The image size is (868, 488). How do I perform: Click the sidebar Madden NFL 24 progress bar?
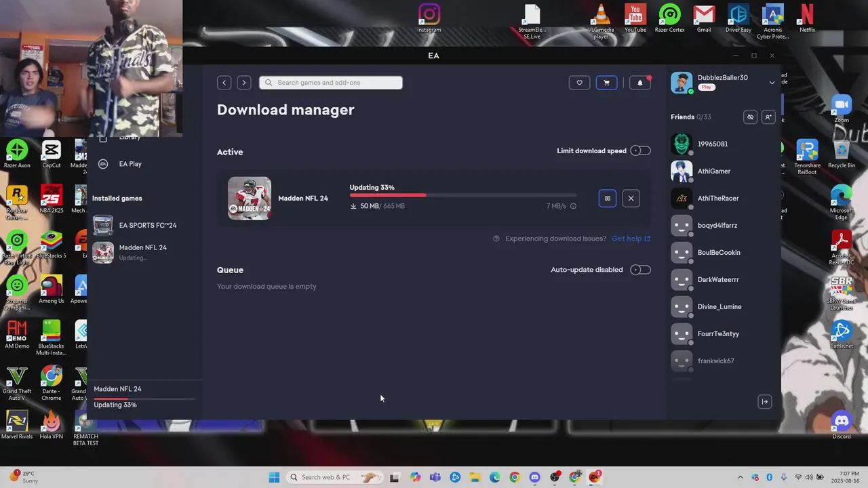pos(144,398)
